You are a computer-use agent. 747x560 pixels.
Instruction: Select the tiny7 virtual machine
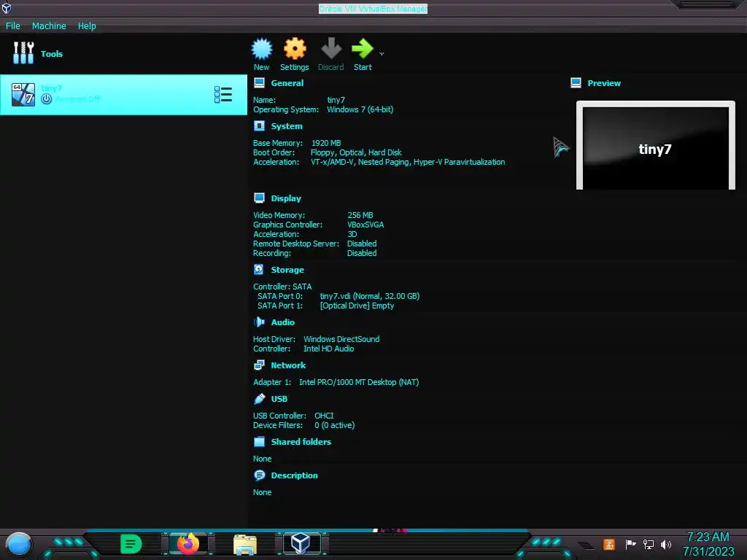(123, 94)
